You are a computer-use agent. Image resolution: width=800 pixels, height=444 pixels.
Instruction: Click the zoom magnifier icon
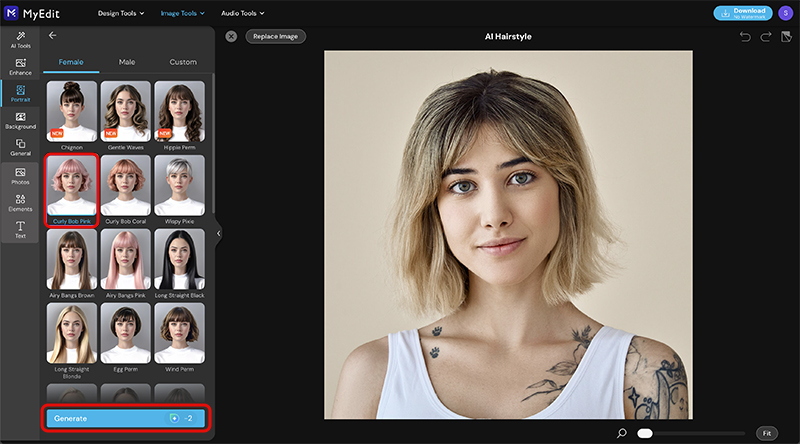621,433
